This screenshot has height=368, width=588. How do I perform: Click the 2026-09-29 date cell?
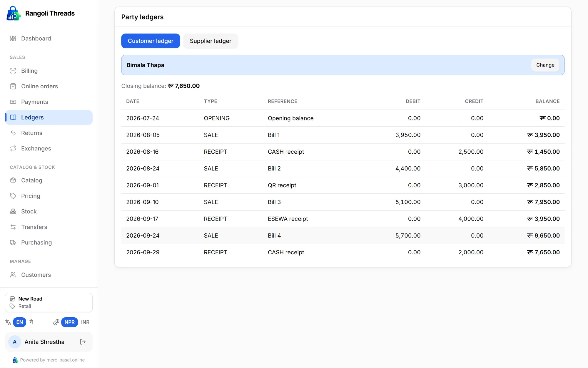[143, 252]
